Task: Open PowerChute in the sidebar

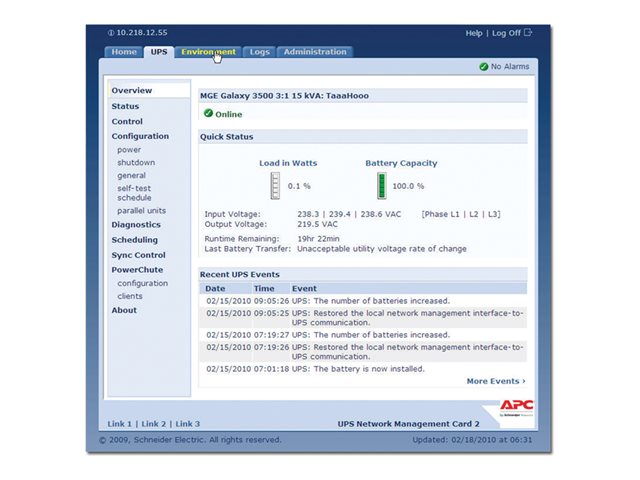Action: (137, 270)
